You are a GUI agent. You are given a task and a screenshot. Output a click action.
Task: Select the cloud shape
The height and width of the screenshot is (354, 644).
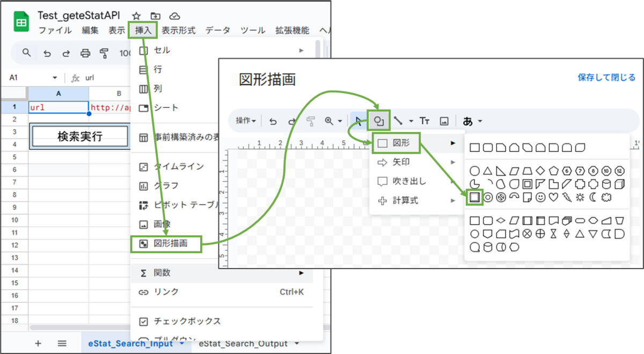(606, 197)
